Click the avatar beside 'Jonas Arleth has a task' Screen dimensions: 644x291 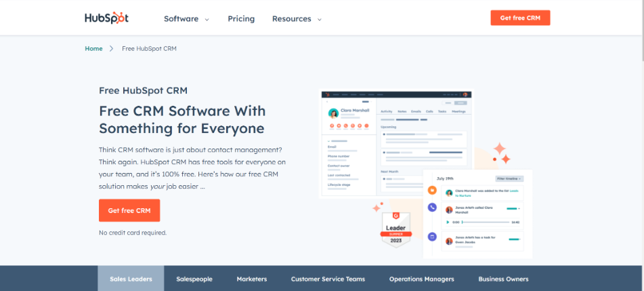[450, 241]
